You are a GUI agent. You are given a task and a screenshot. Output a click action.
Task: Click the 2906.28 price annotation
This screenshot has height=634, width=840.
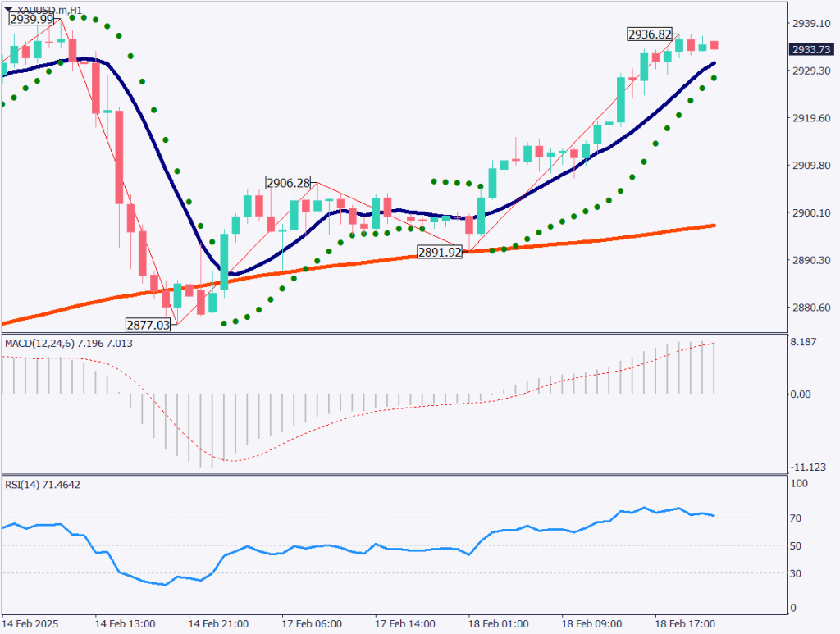pos(287,182)
